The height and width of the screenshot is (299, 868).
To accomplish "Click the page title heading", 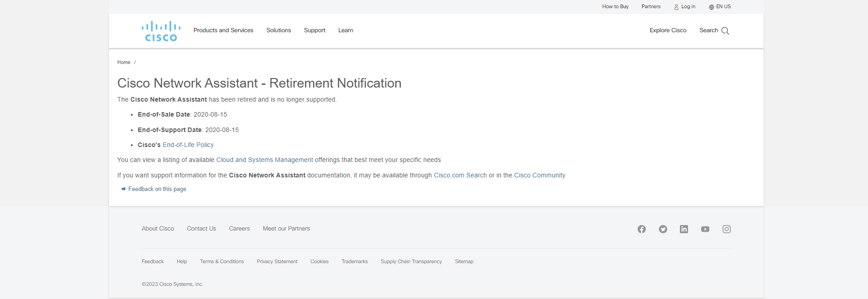I will [x=259, y=83].
